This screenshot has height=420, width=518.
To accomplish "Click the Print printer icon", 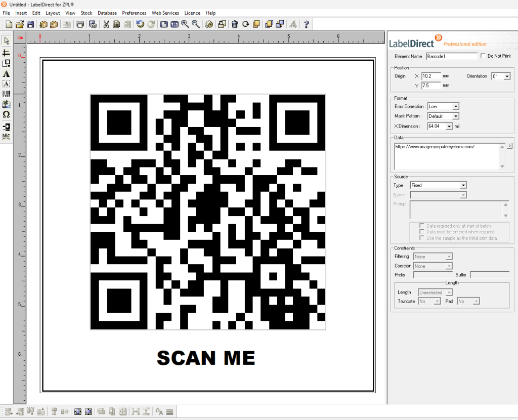I will [80, 24].
